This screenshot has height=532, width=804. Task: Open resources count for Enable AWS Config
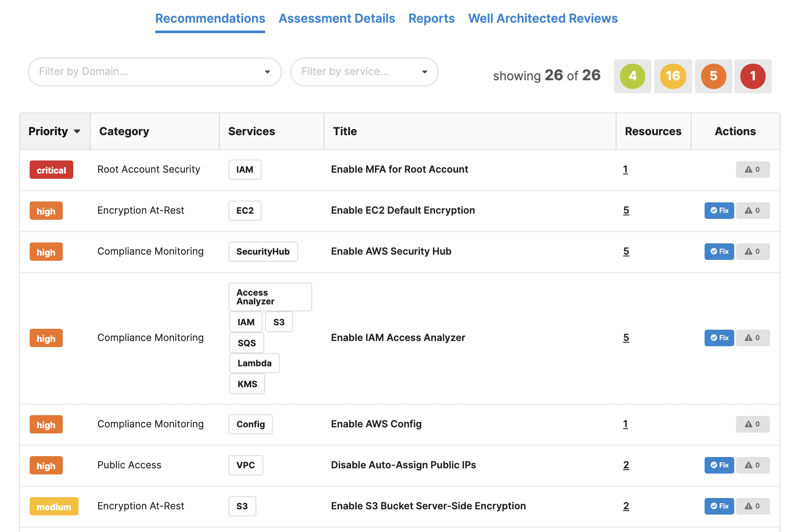point(625,424)
